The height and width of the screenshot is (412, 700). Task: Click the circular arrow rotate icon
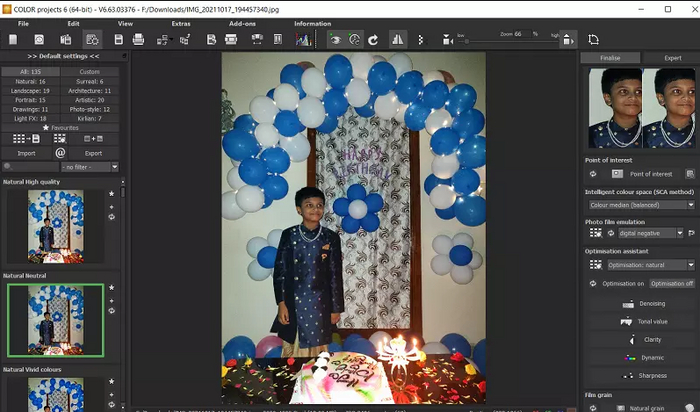(x=373, y=40)
